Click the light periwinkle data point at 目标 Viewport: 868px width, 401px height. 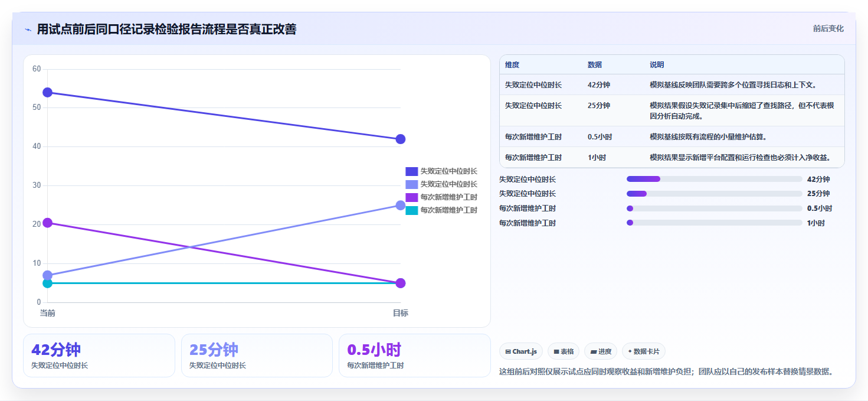coord(401,205)
